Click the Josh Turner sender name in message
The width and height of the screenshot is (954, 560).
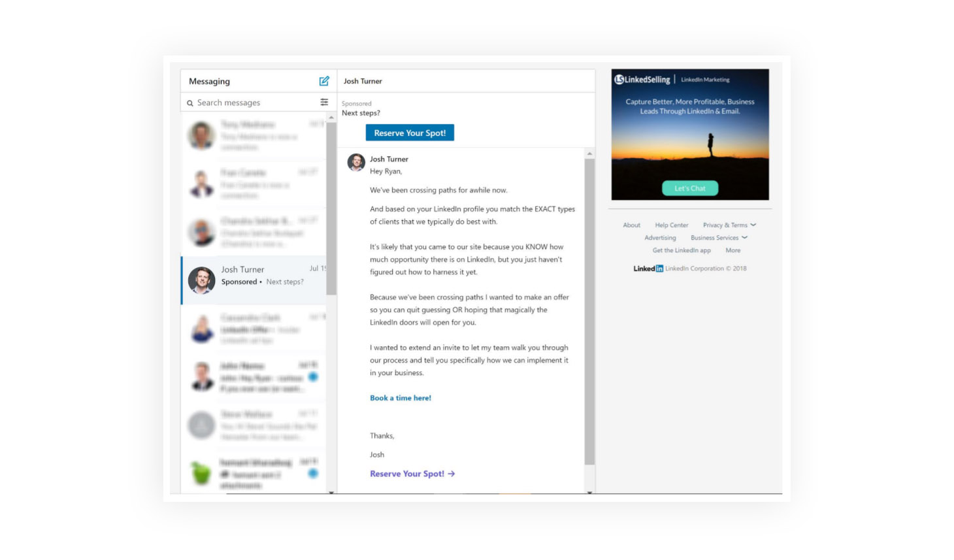click(x=389, y=159)
